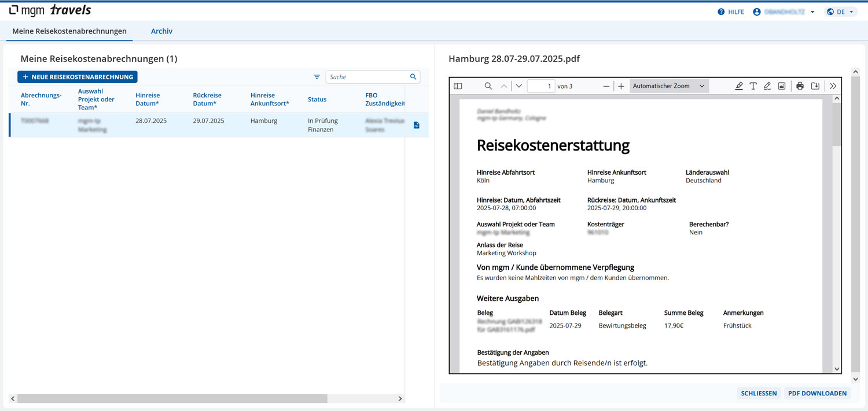Click the Suche search field
The height and width of the screenshot is (411, 868).
(x=367, y=77)
